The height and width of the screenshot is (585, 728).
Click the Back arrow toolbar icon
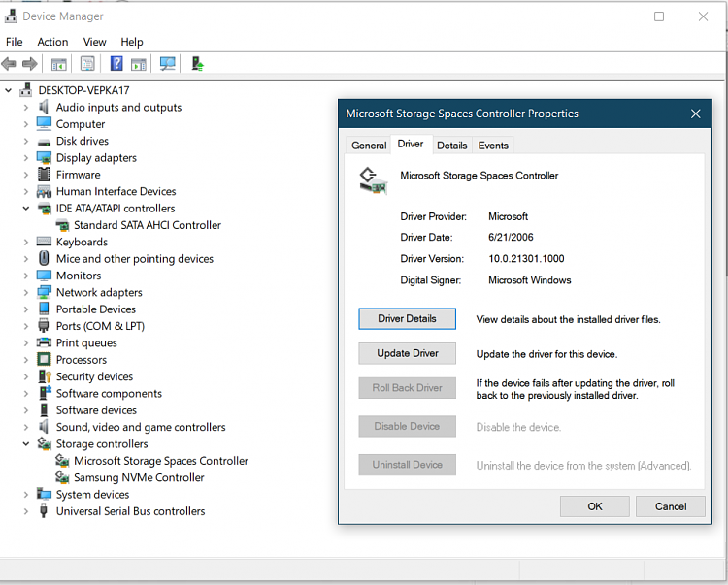pos(9,64)
